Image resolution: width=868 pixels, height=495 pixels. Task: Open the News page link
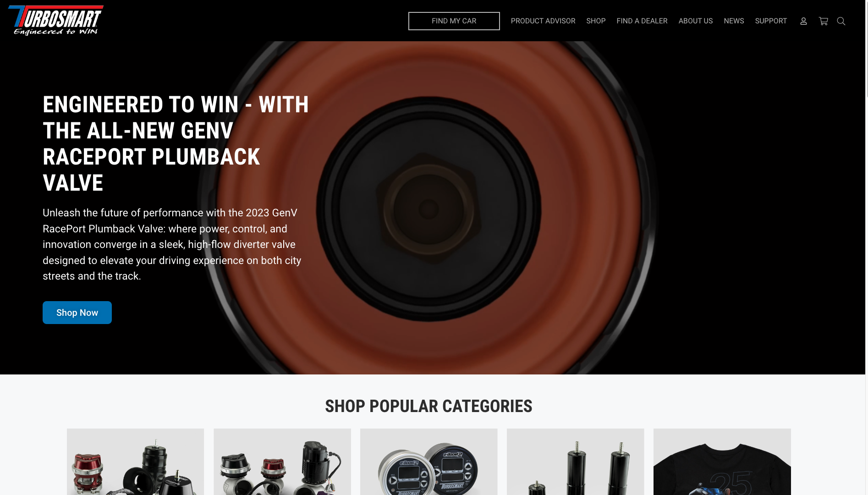click(x=734, y=21)
